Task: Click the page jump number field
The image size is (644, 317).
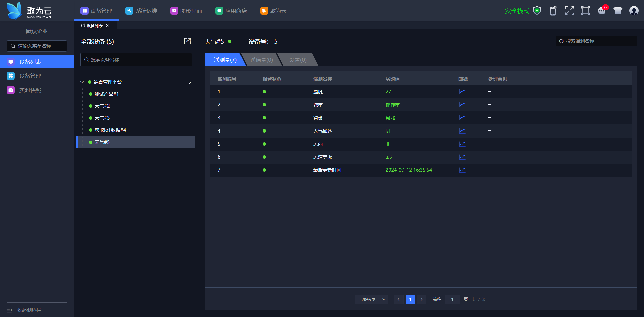Action: [452, 299]
